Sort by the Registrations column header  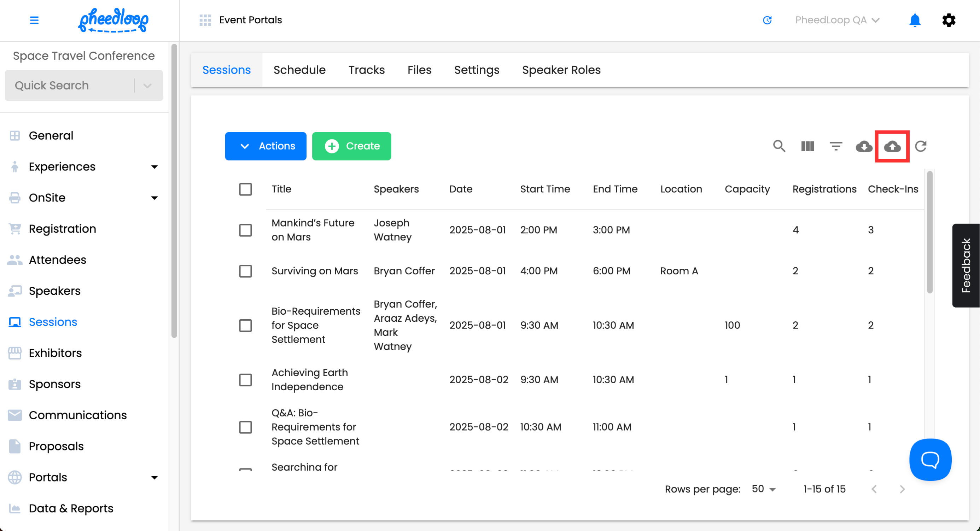[824, 189]
